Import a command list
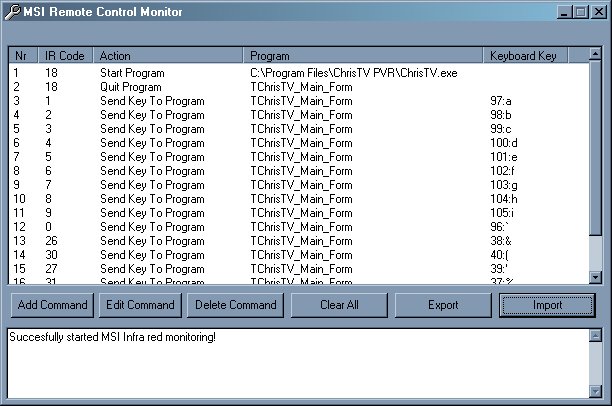The image size is (612, 406). pyautogui.click(x=547, y=305)
